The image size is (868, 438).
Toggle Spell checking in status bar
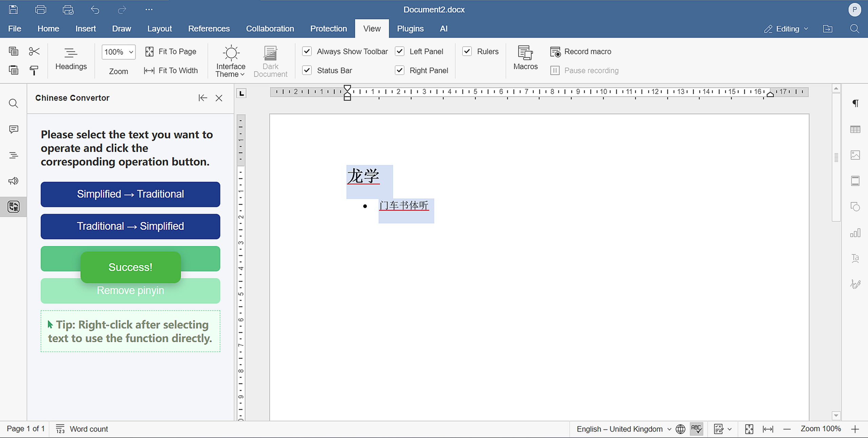click(696, 429)
